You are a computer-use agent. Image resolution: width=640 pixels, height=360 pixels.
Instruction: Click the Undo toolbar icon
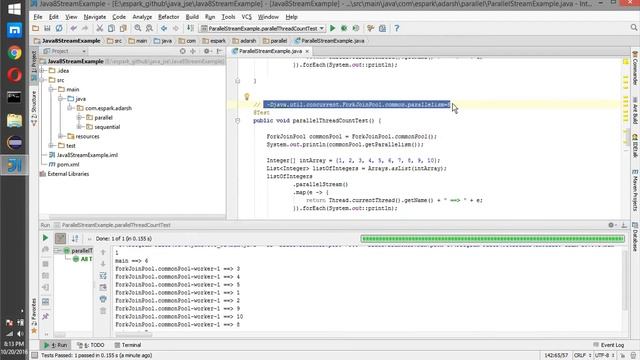pos(73,28)
